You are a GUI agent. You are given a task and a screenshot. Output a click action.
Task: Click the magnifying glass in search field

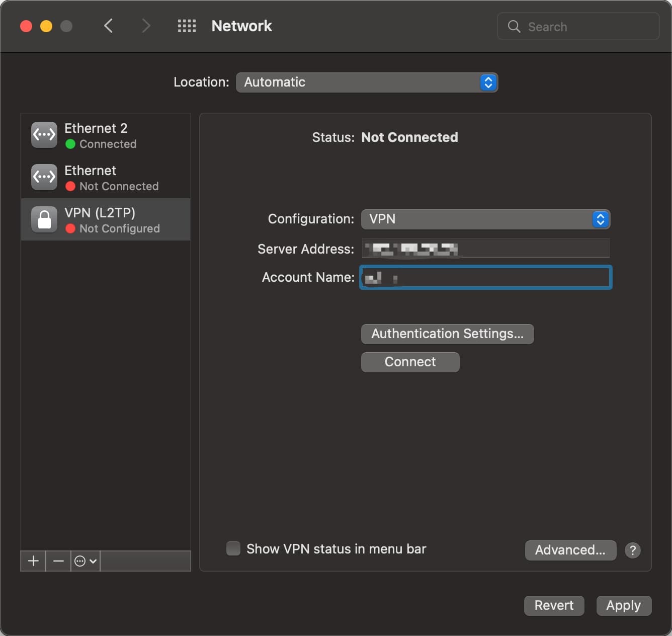pos(514,27)
